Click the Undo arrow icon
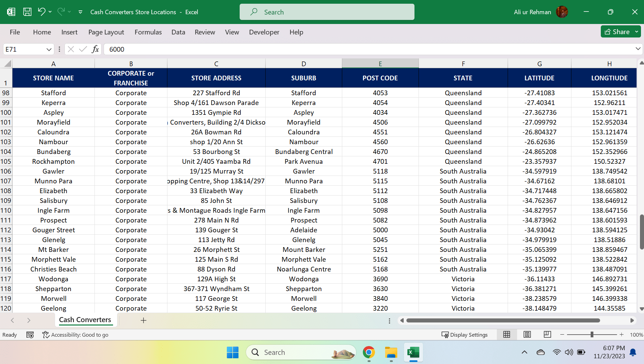This screenshot has width=644, height=364. point(42,12)
